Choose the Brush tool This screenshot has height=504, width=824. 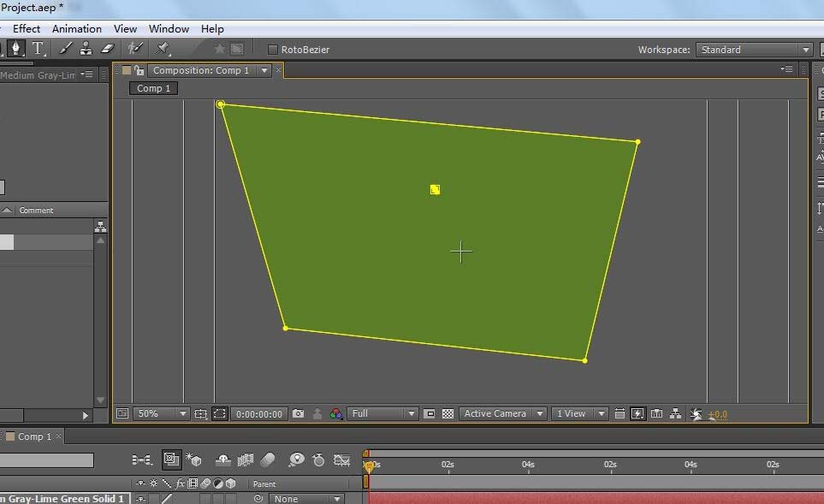click(x=66, y=49)
